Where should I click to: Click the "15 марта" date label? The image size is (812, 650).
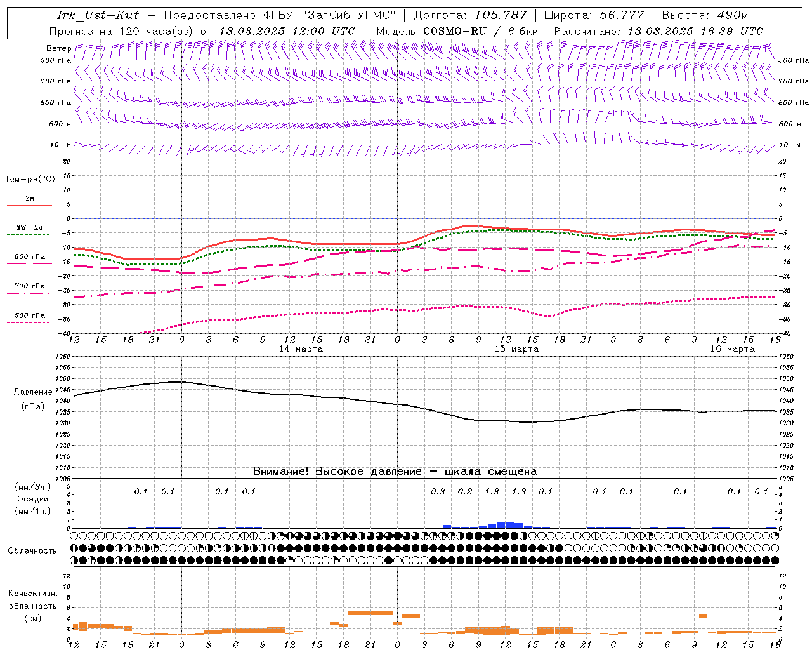pos(516,349)
